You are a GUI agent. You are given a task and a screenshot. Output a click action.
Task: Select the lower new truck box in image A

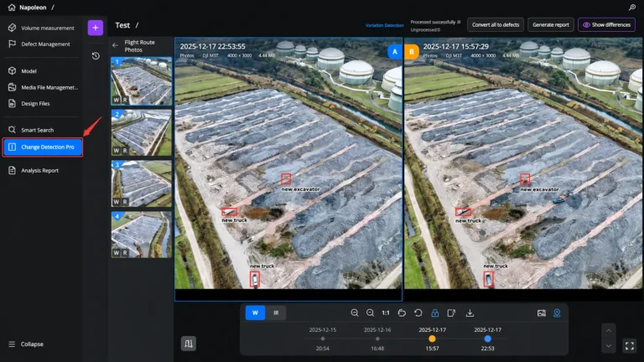(255, 279)
